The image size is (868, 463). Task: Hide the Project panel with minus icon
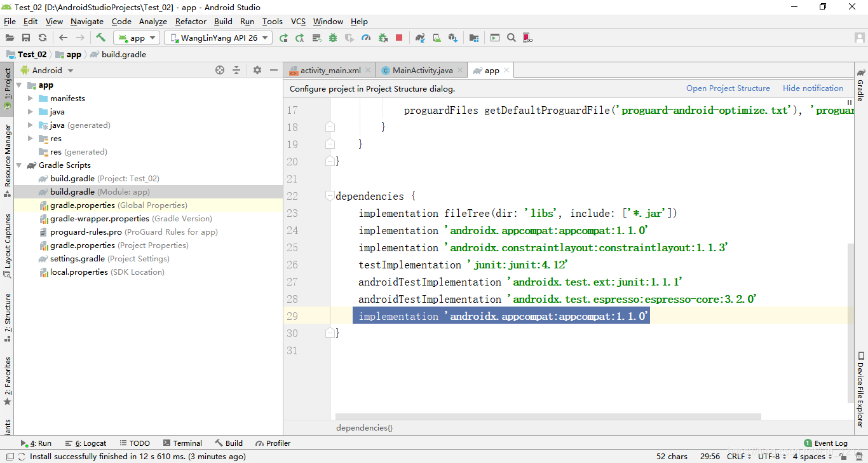(274, 70)
